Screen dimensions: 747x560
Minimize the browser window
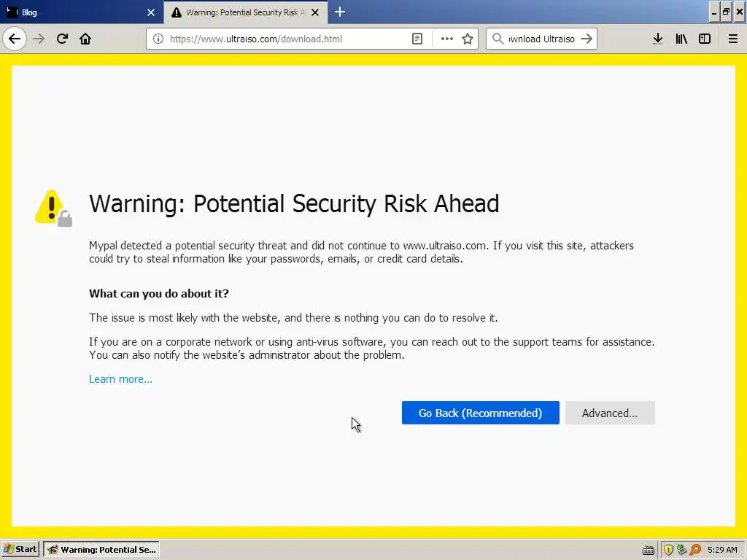click(x=714, y=12)
